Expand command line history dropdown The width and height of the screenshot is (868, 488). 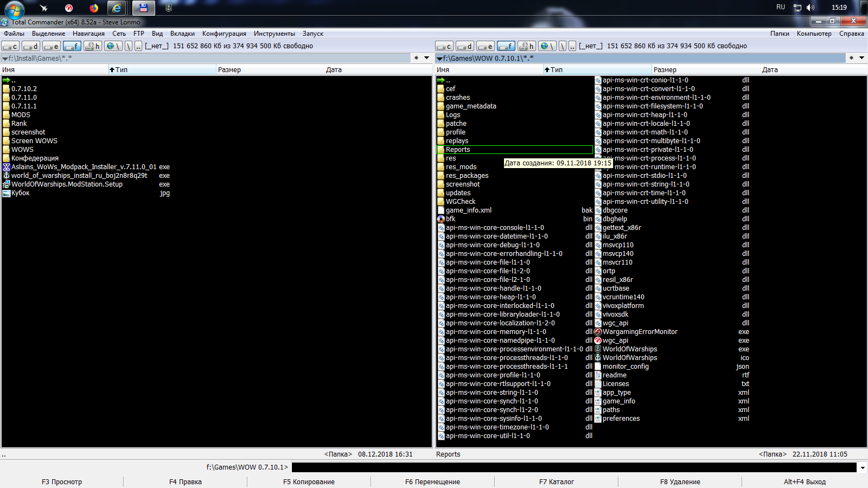tap(862, 467)
